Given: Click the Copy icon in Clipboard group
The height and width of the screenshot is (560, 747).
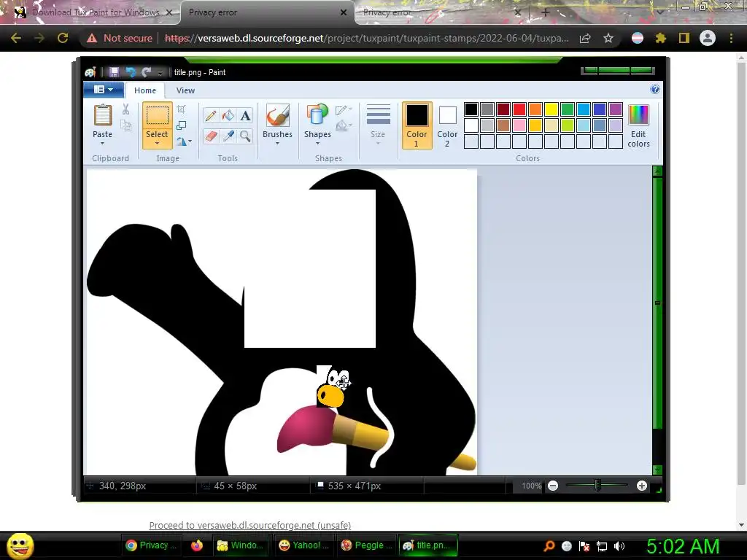Looking at the screenshot, I should click(125, 125).
